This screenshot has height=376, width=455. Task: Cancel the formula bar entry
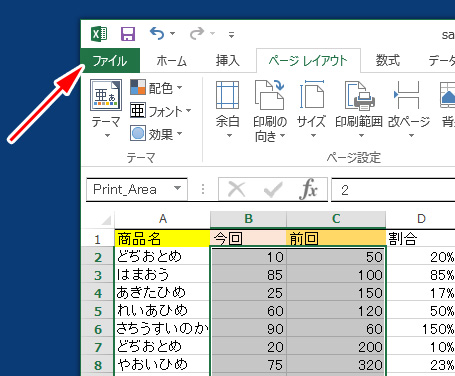pyautogui.click(x=236, y=190)
